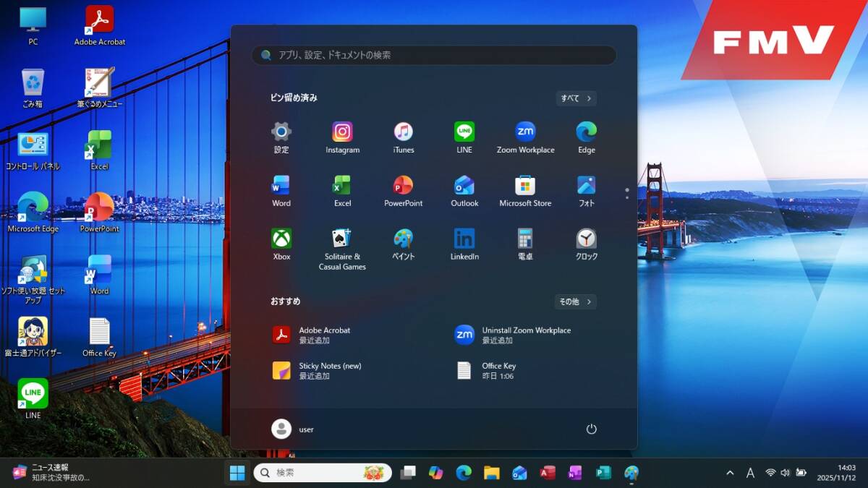
Task: Open LINE in Start menu pinned apps
Action: (464, 137)
